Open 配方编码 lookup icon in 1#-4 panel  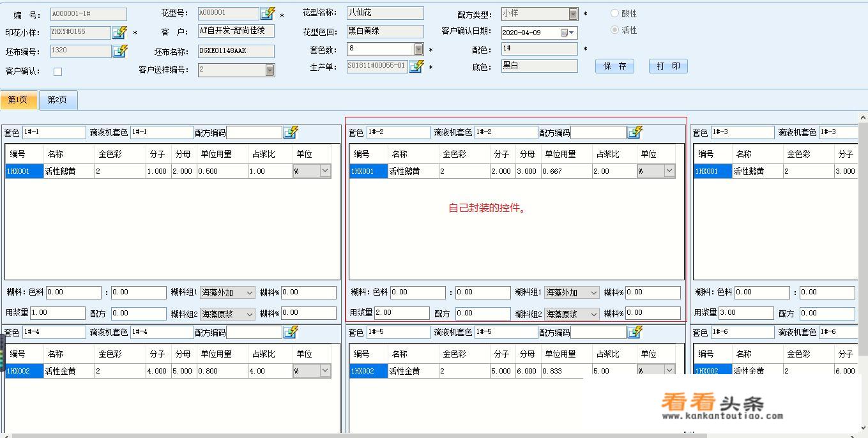[x=291, y=332]
